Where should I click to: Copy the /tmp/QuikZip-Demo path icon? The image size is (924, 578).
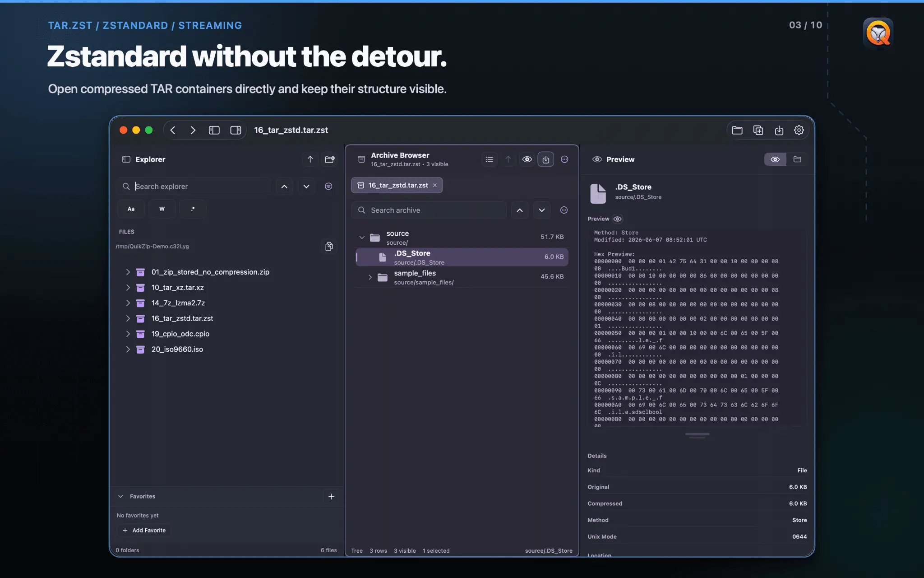pyautogui.click(x=329, y=247)
